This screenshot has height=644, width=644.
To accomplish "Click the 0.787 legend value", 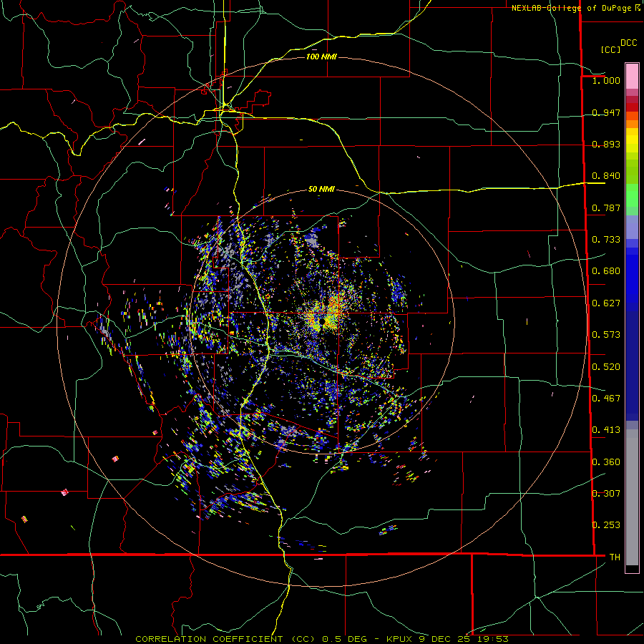I will tap(606, 208).
